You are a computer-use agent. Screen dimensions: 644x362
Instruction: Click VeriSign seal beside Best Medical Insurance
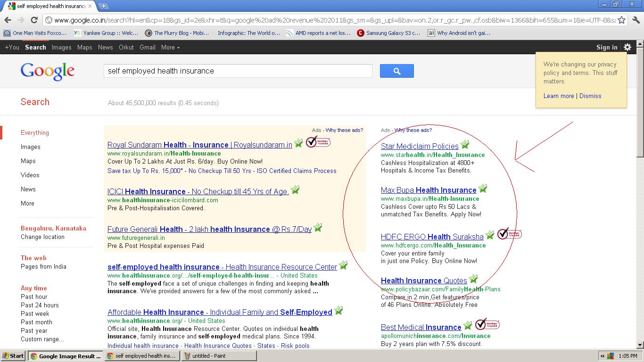pos(487,324)
